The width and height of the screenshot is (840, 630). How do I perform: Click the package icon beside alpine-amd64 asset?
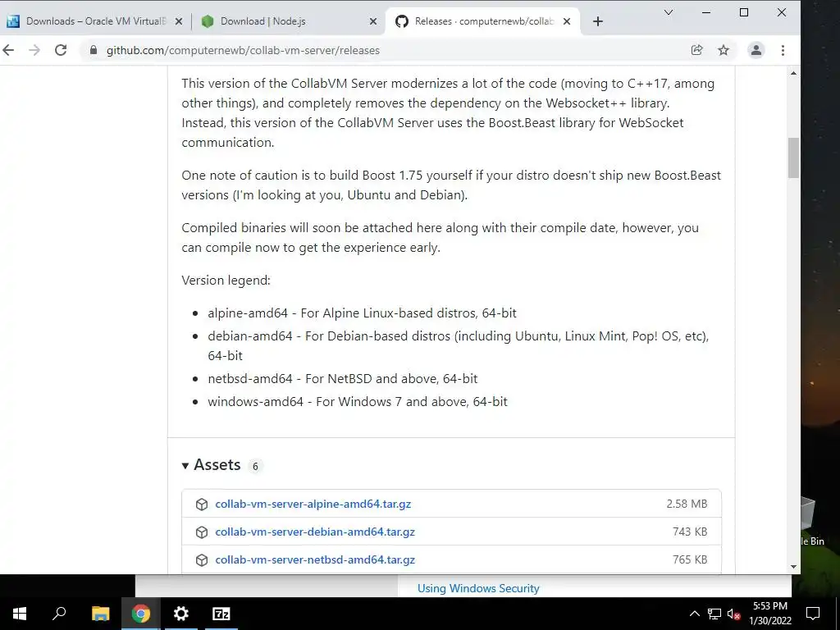coord(202,504)
